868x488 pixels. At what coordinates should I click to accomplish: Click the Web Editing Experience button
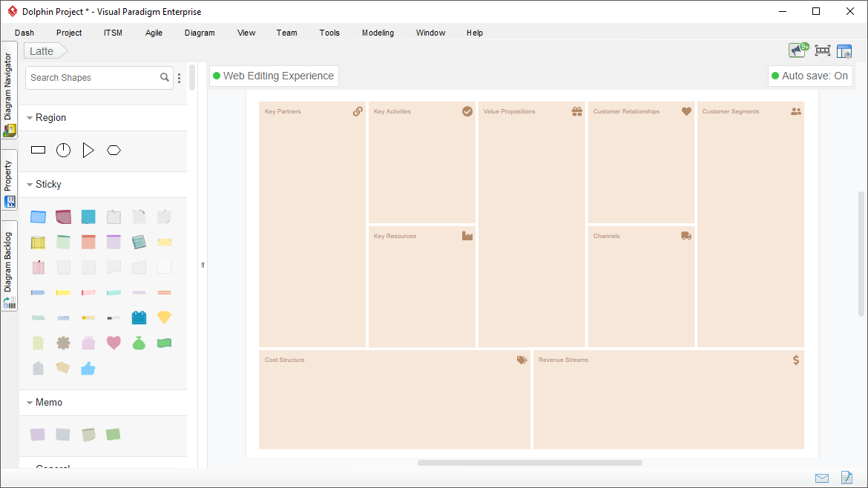coord(274,76)
